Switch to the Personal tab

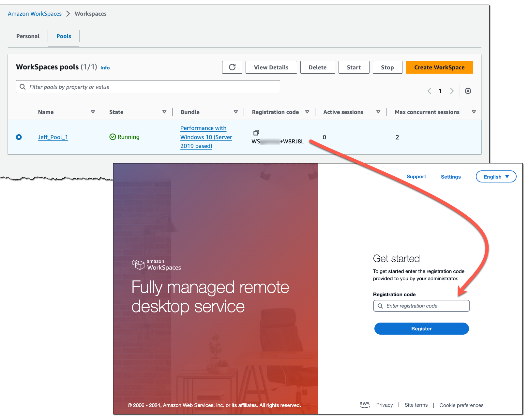pyautogui.click(x=27, y=36)
